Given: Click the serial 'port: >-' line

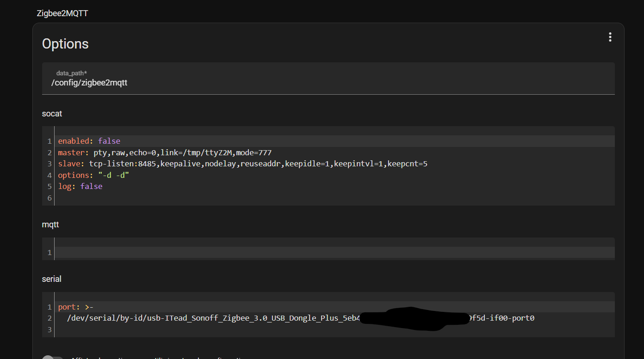Looking at the screenshot, I should [76, 307].
